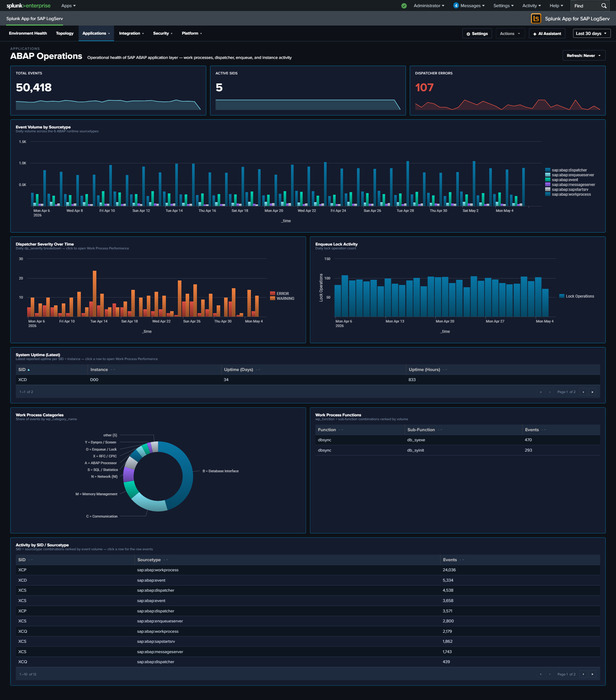Click the splunk>enterprise logo
The image size is (616, 700).
[28, 5]
